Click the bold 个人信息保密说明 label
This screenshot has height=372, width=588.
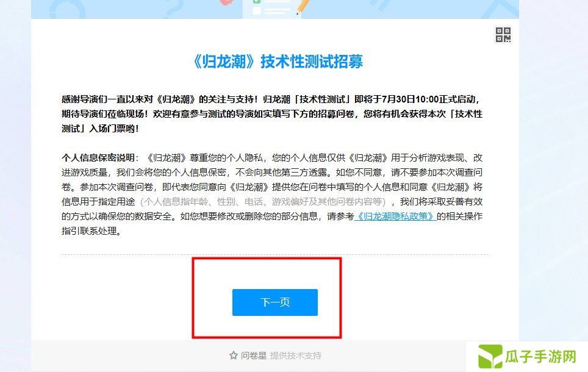pos(98,158)
